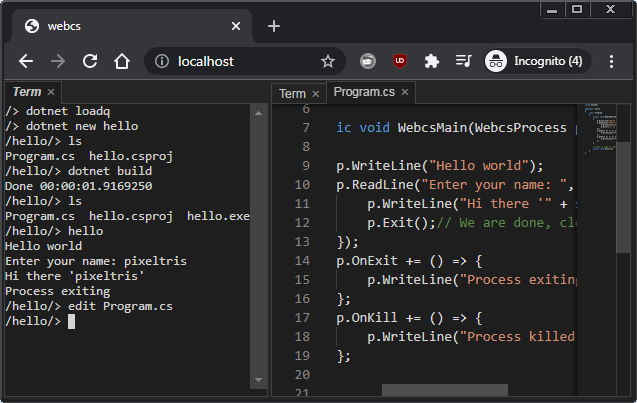The height and width of the screenshot is (403, 637).
Task: Click the forward navigation arrow
Action: click(x=58, y=61)
